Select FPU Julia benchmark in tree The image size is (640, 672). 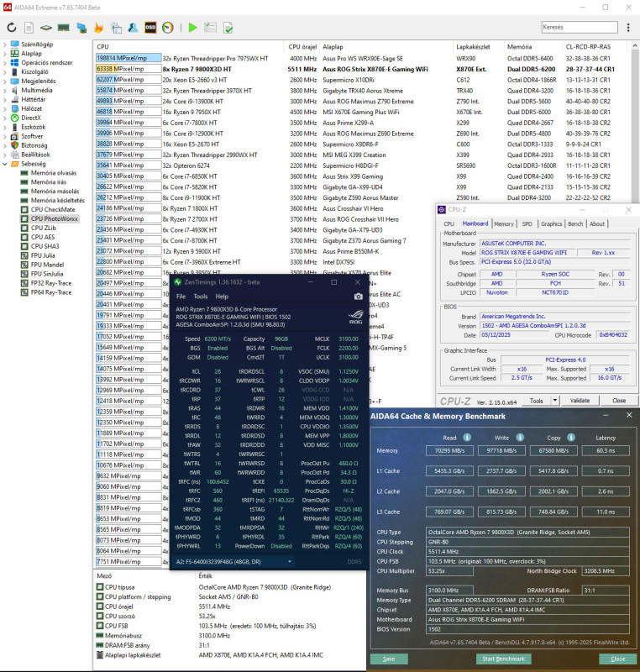(x=43, y=255)
